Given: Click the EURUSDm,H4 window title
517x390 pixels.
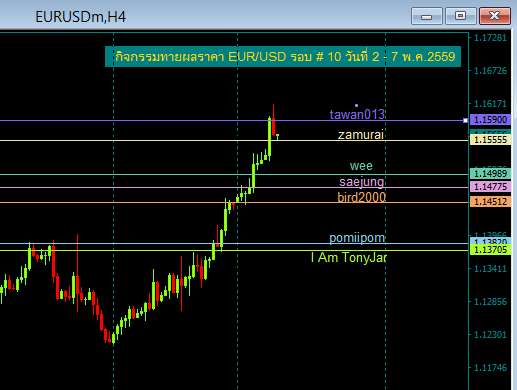Looking at the screenshot, I should (x=80, y=17).
